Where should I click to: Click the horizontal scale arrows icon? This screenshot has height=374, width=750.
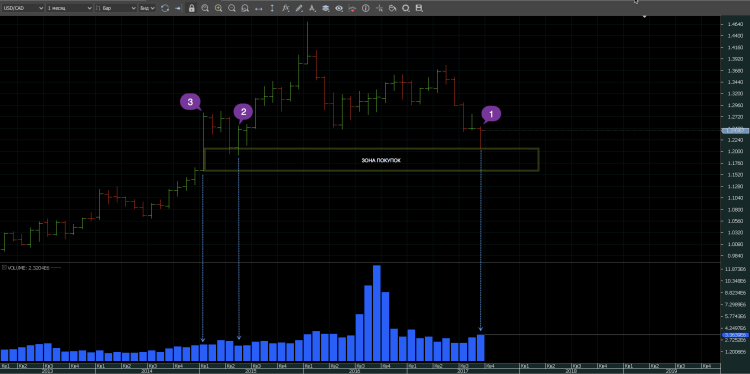click(259, 8)
